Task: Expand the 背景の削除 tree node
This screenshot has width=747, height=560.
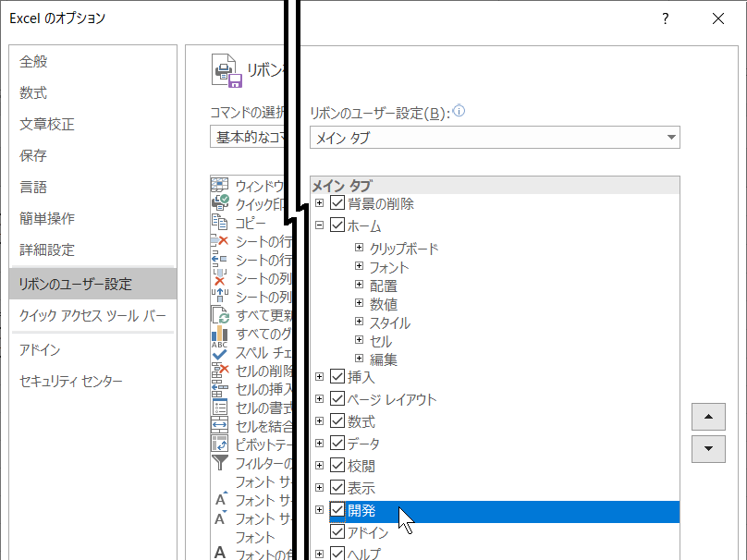Action: (x=319, y=203)
